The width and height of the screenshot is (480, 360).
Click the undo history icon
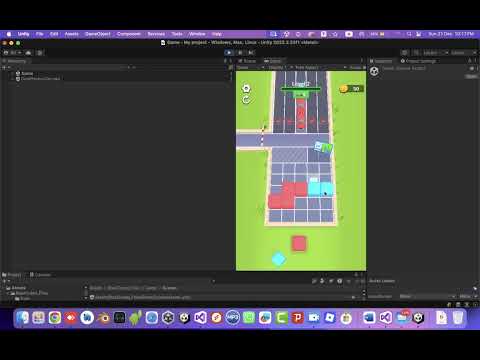(x=404, y=53)
